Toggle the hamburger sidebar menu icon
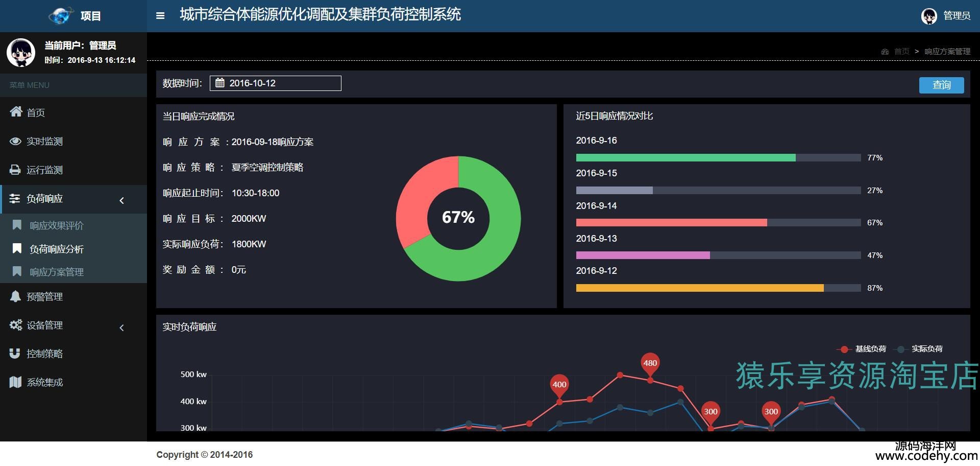Viewport: 980px width, 466px height. point(160,16)
